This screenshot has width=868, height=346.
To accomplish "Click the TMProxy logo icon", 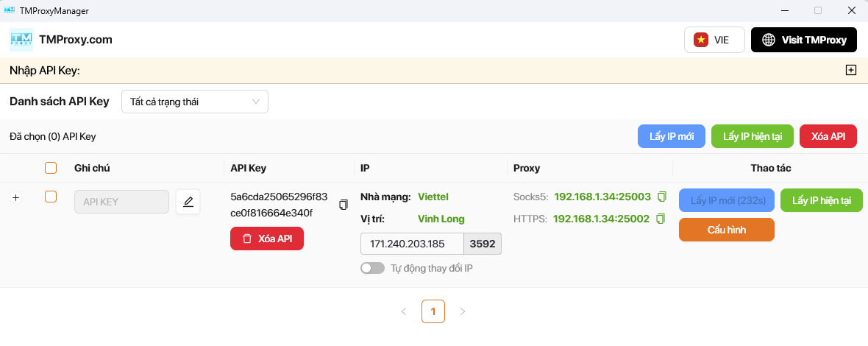I will (21, 40).
